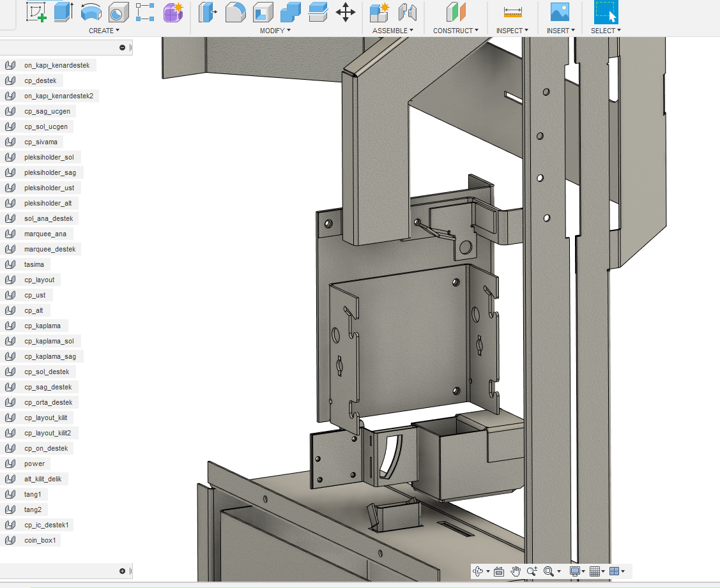Select the Extrude tool
The width and height of the screenshot is (720, 588).
click(63, 12)
